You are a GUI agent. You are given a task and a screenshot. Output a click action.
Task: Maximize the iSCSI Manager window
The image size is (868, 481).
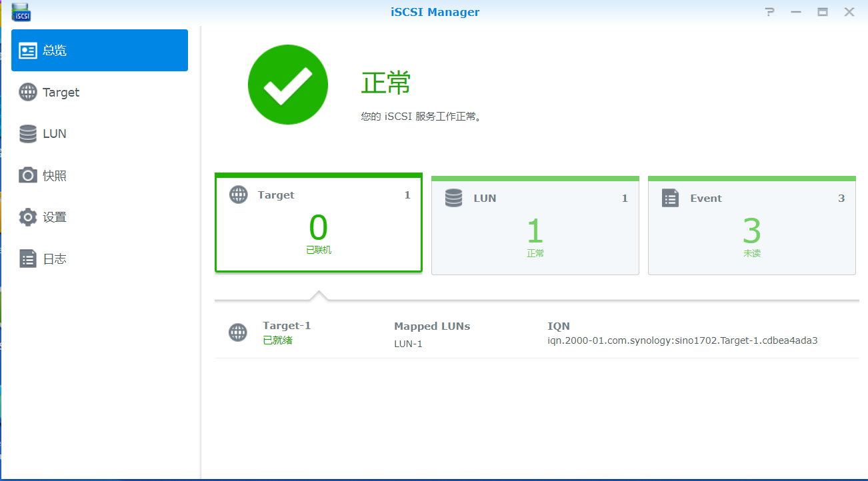click(x=823, y=12)
